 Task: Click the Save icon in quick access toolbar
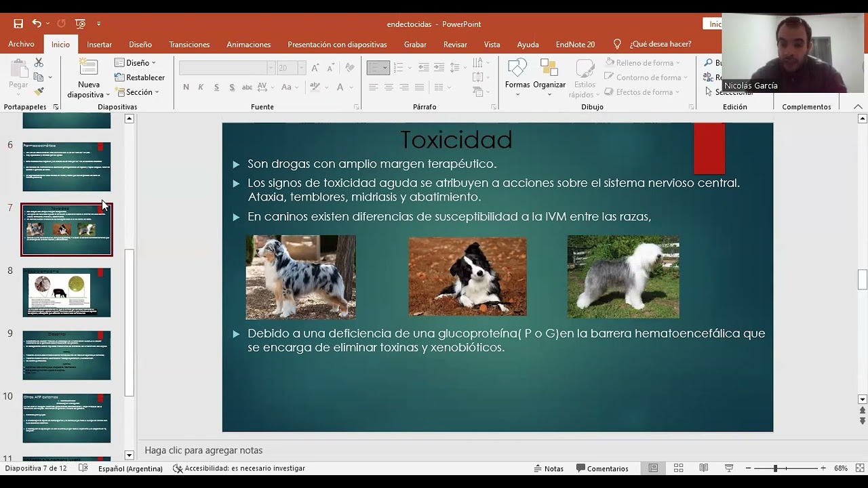[x=18, y=24]
